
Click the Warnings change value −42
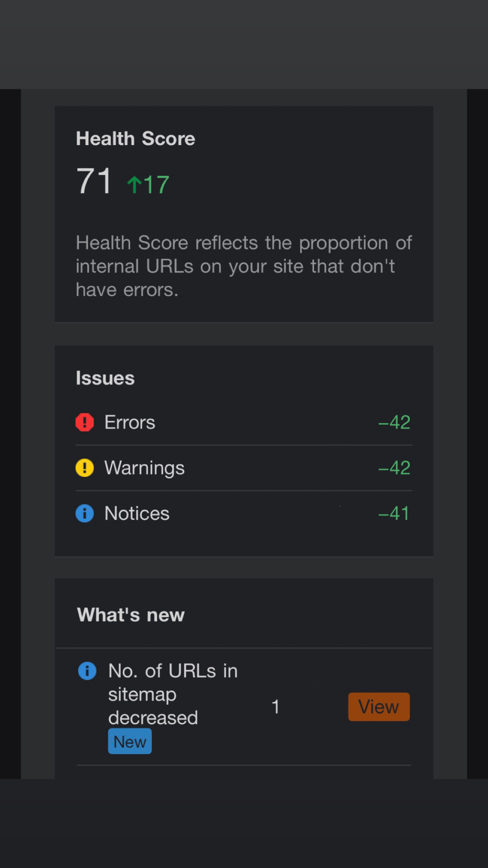394,468
